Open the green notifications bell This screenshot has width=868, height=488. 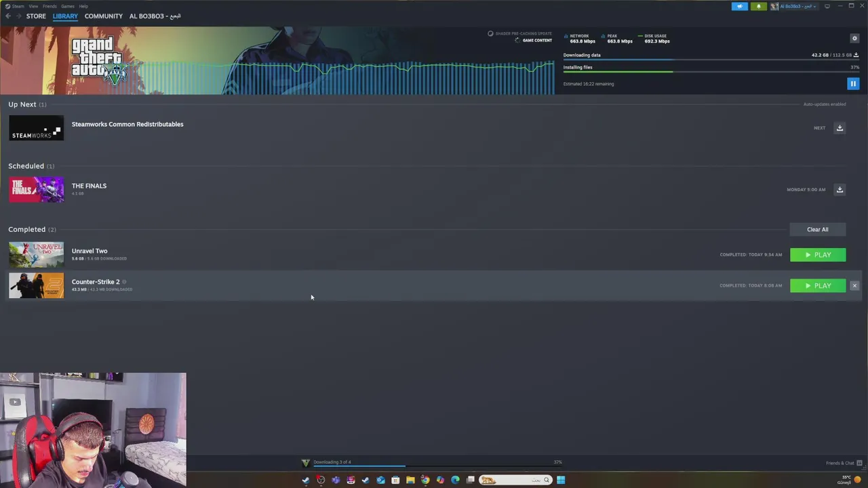tap(758, 6)
